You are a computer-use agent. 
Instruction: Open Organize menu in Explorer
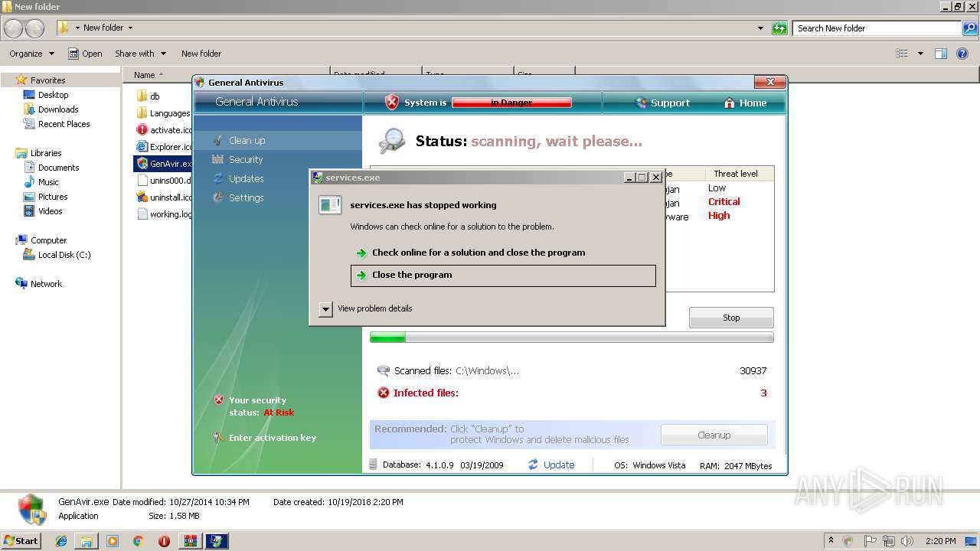click(31, 54)
